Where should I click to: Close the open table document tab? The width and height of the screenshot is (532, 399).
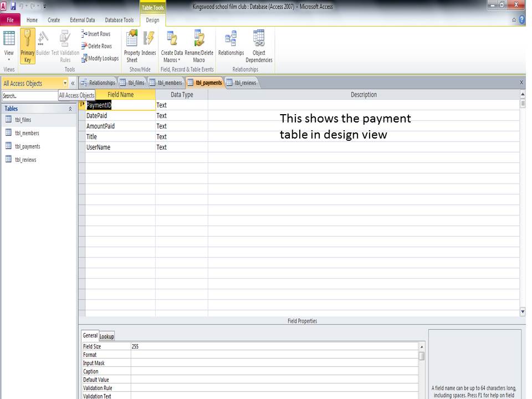521,83
